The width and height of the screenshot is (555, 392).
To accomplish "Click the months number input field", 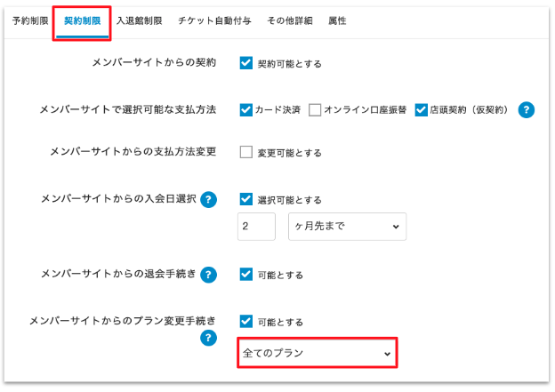I will [256, 227].
